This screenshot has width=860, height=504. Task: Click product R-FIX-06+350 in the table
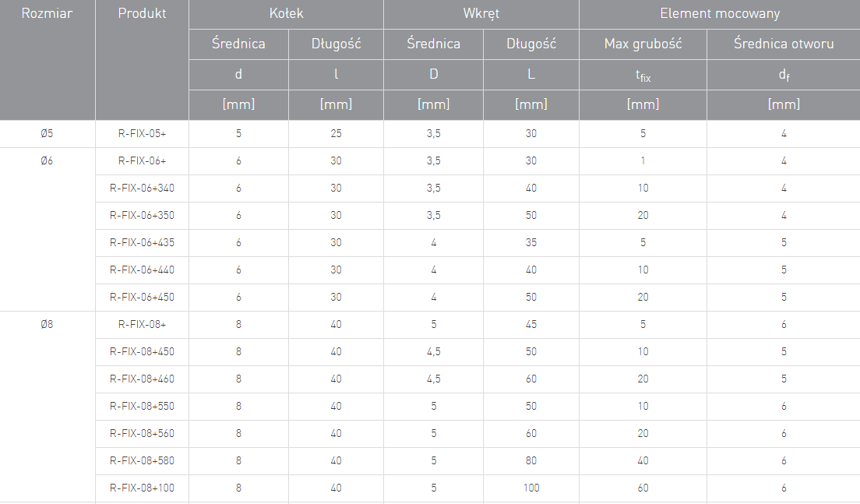click(142, 216)
